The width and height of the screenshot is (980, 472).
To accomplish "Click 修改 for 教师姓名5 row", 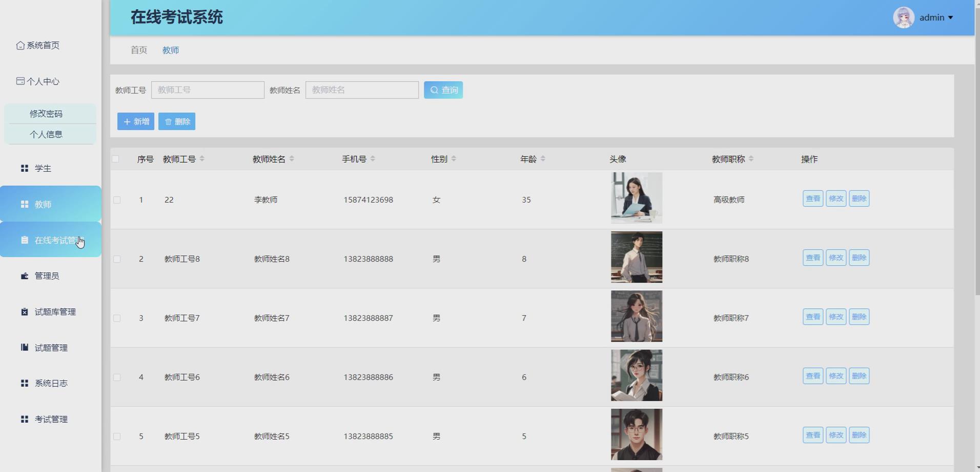I will 836,435.
